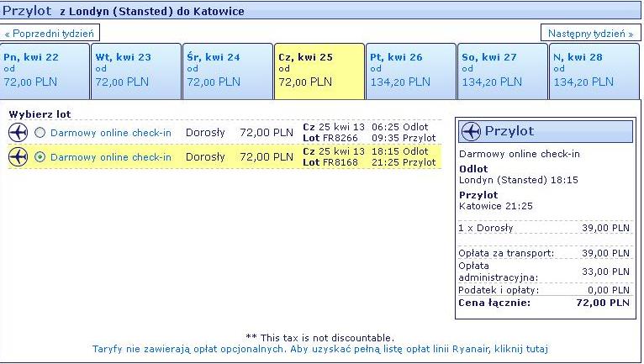The width and height of the screenshot is (644, 364).
Task: Select the radio button for the 06:25 flight
Action: (x=40, y=133)
